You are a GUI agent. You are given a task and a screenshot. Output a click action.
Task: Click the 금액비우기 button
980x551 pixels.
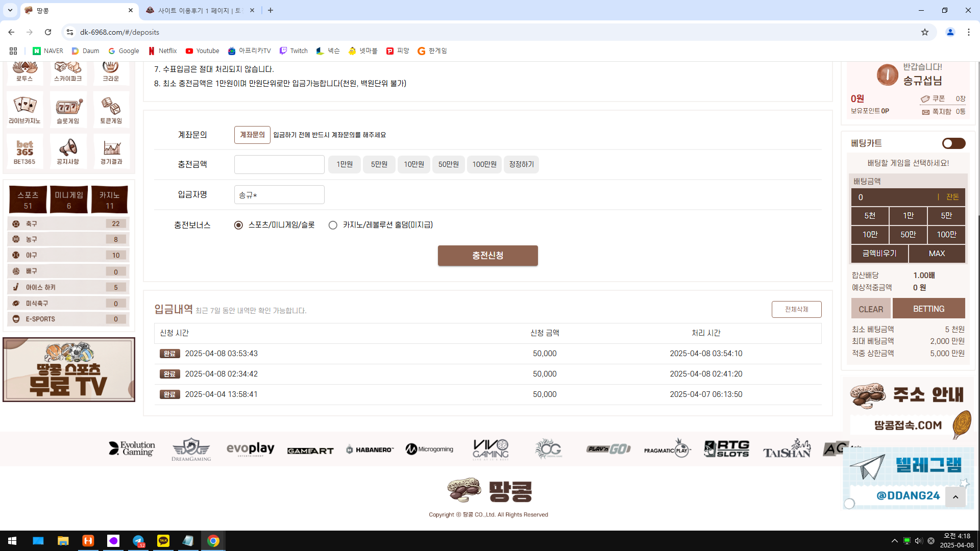click(x=879, y=254)
